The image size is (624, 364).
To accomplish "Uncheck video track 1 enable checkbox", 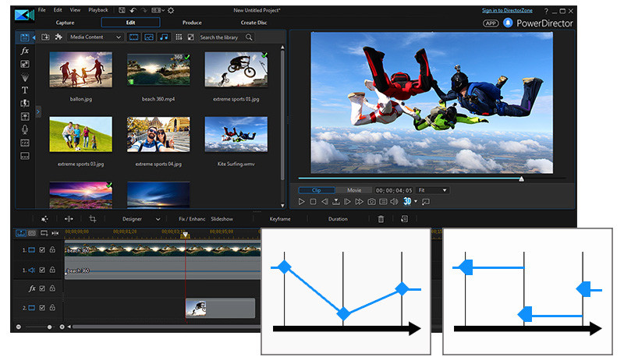I will 42,250.
